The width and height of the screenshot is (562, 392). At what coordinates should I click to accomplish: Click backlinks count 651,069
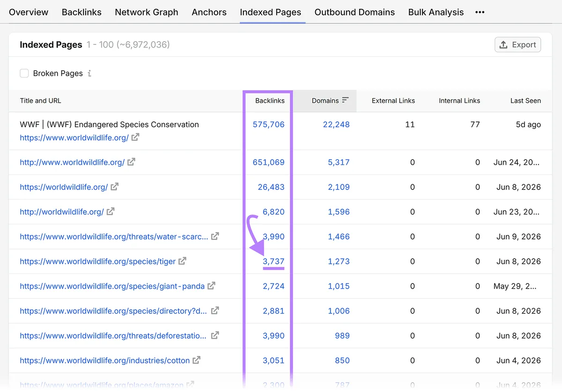point(268,162)
